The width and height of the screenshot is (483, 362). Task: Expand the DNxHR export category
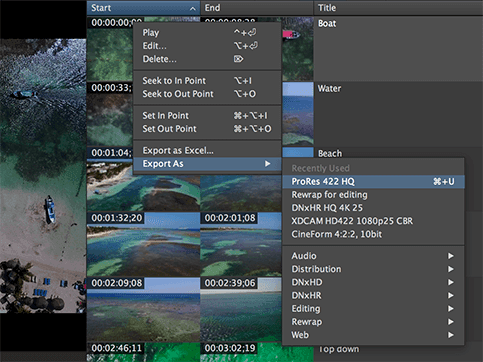click(373, 296)
